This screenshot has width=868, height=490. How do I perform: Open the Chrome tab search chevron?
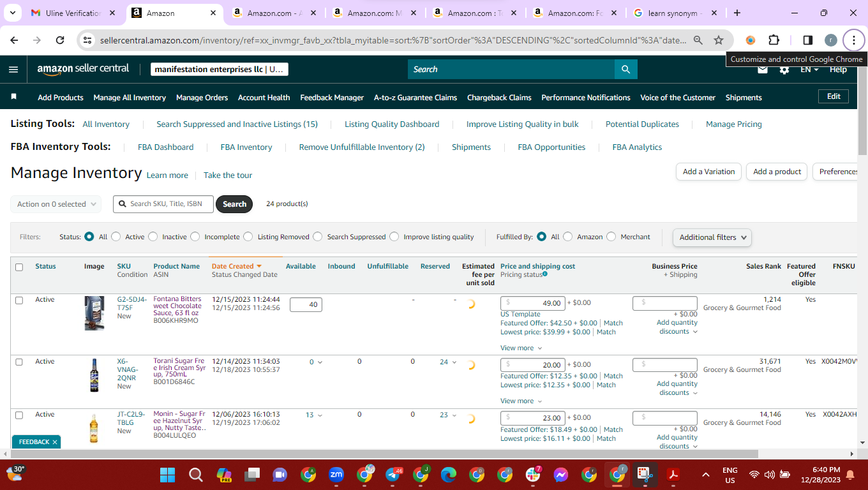point(14,13)
